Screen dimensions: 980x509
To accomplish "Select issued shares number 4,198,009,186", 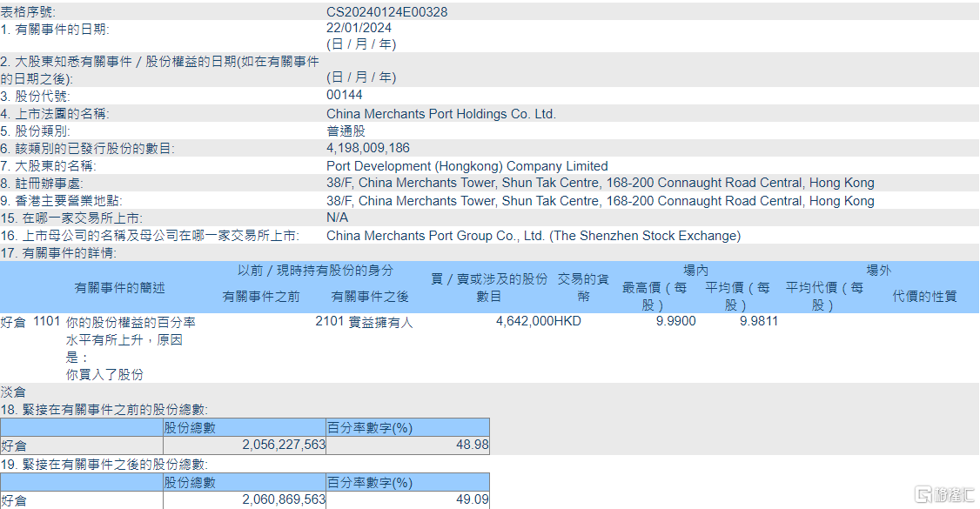I will pos(368,148).
